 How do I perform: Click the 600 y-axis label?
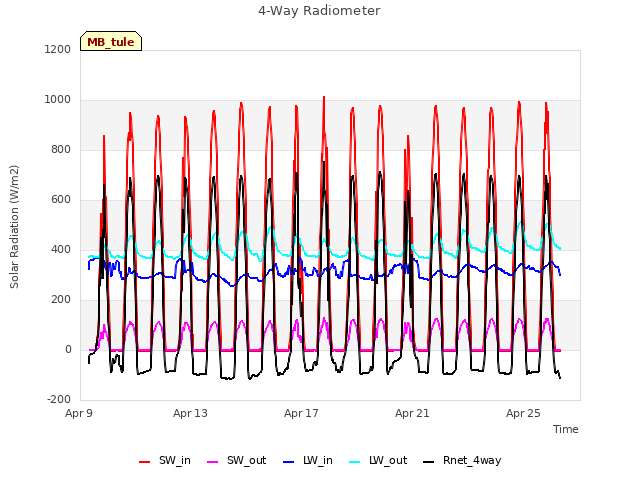coord(61,200)
